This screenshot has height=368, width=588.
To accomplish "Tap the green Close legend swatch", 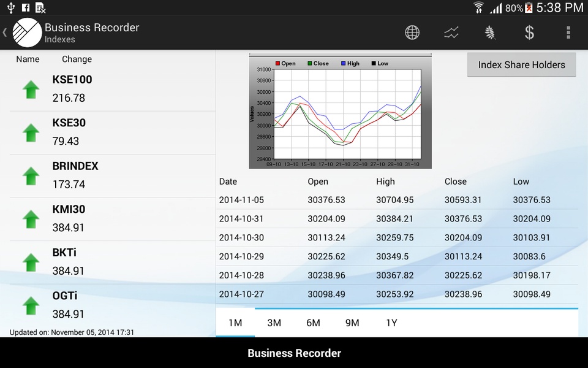I will tap(310, 63).
